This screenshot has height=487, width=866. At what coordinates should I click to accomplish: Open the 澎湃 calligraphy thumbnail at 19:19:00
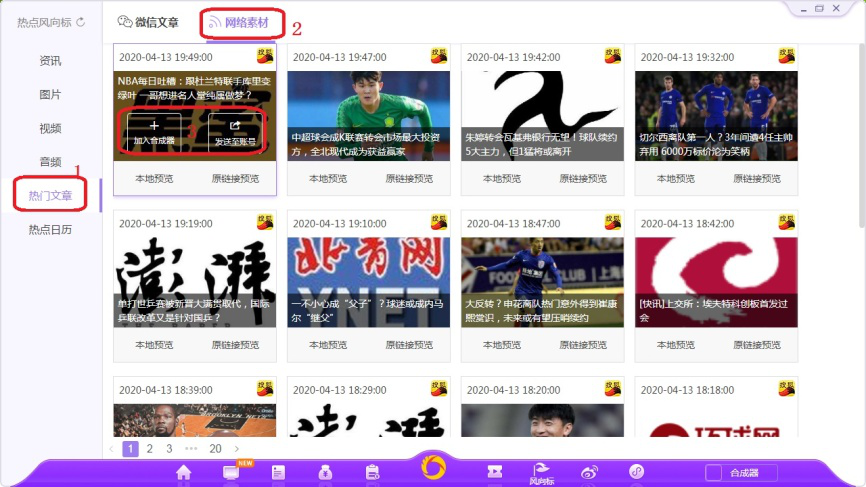pos(194,282)
